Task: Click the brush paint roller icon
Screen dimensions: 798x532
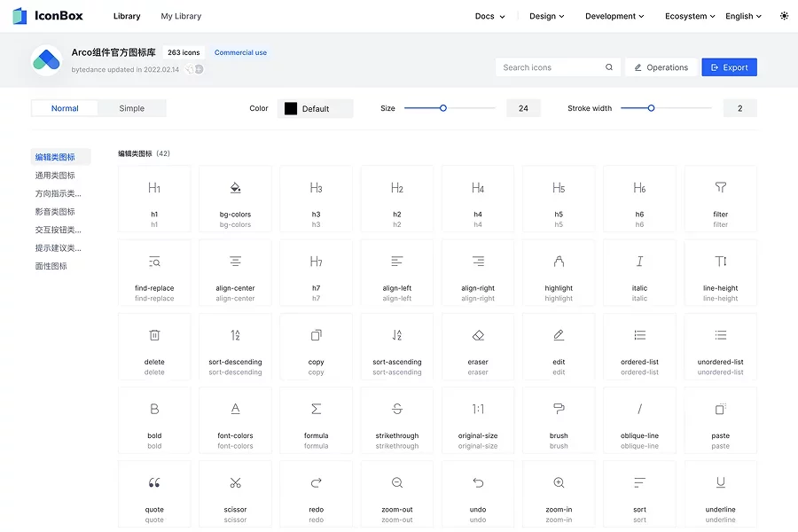Action: (x=559, y=409)
